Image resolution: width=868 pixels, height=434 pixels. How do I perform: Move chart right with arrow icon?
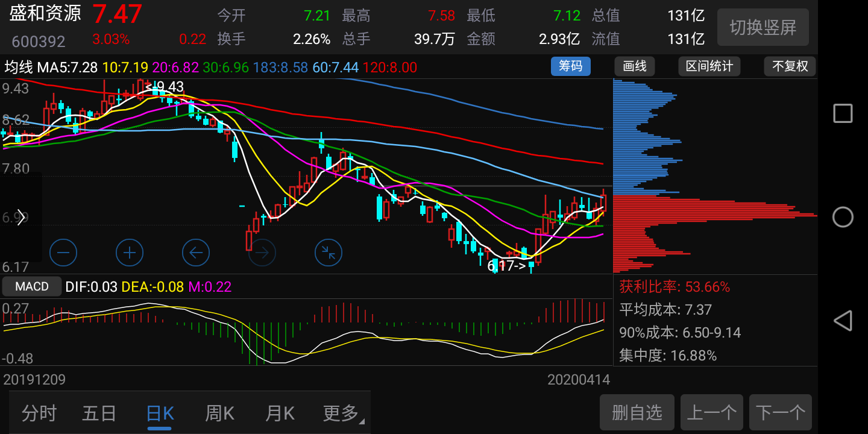coord(262,253)
